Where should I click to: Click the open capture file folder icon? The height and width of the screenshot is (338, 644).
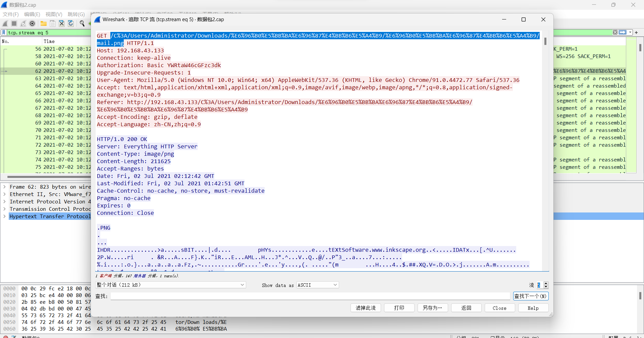pos(44,23)
